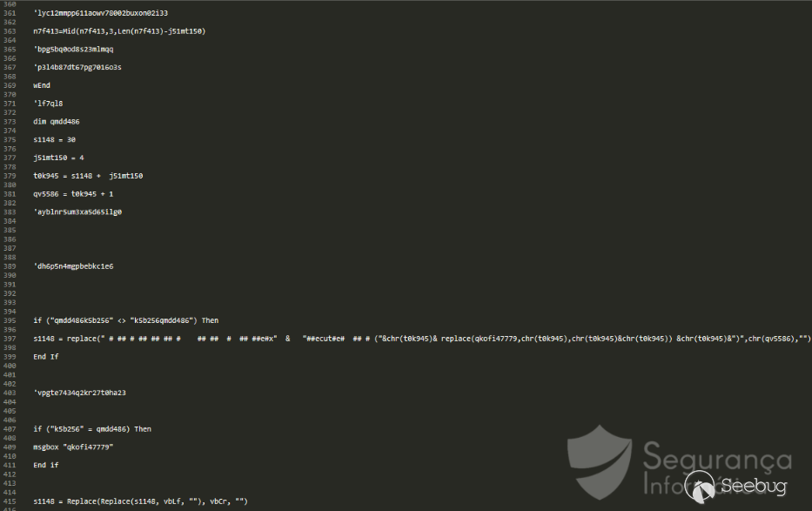Click the 'qv5586 = t0k945 + 1' line
The width and height of the screenshot is (812, 511).
(x=73, y=194)
